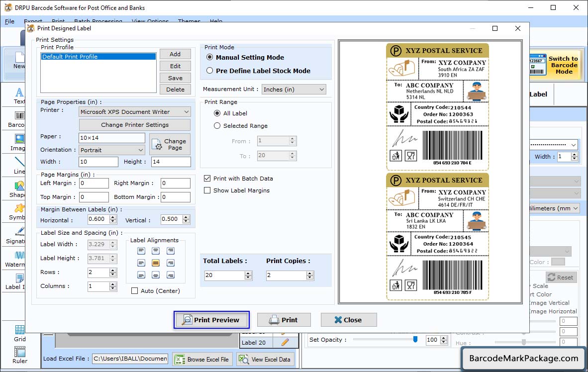Select the bottom-center label alignment icon

[156, 275]
